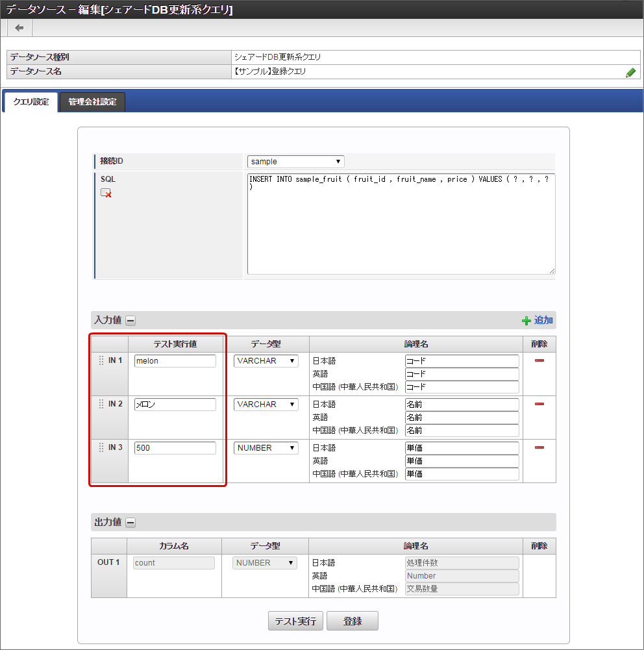The width and height of the screenshot is (644, 650).
Task: Open the IN 3 NUMBER data type dropdown
Action: tap(266, 448)
